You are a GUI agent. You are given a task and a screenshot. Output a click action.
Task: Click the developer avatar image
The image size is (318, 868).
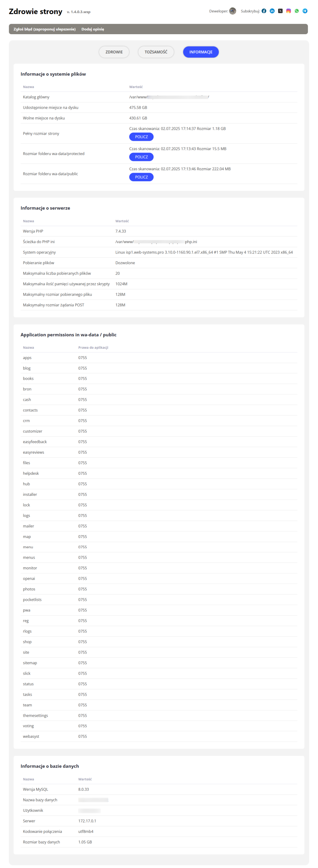click(233, 11)
